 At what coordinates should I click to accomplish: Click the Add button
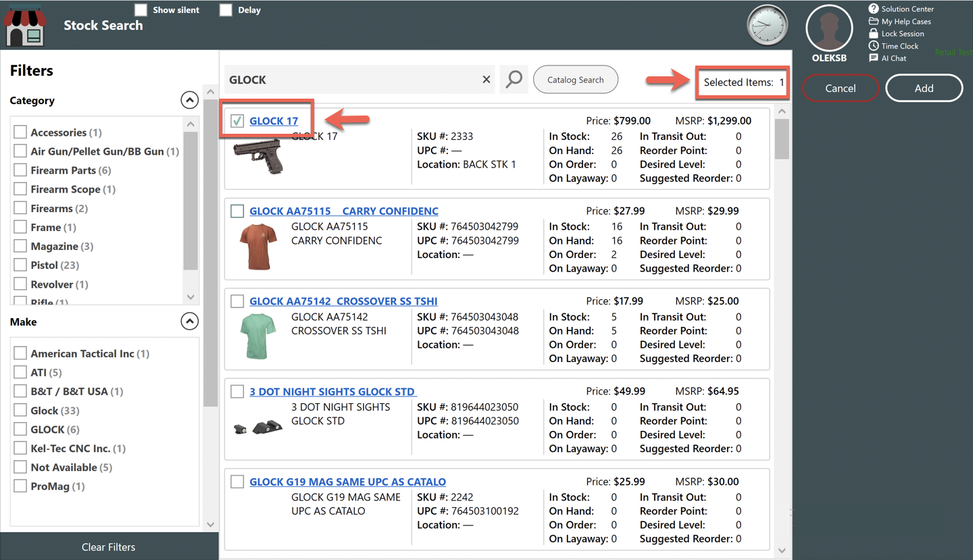(x=924, y=88)
